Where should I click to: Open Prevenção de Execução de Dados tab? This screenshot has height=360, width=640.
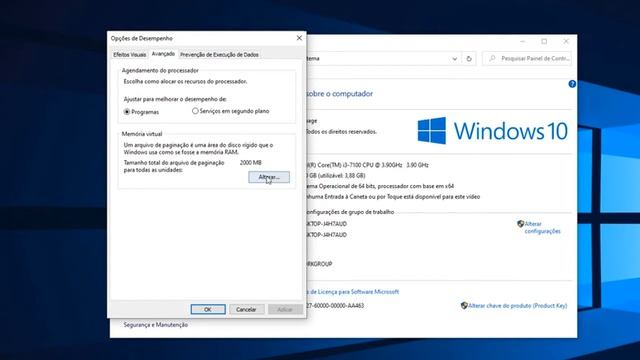pos(219,54)
